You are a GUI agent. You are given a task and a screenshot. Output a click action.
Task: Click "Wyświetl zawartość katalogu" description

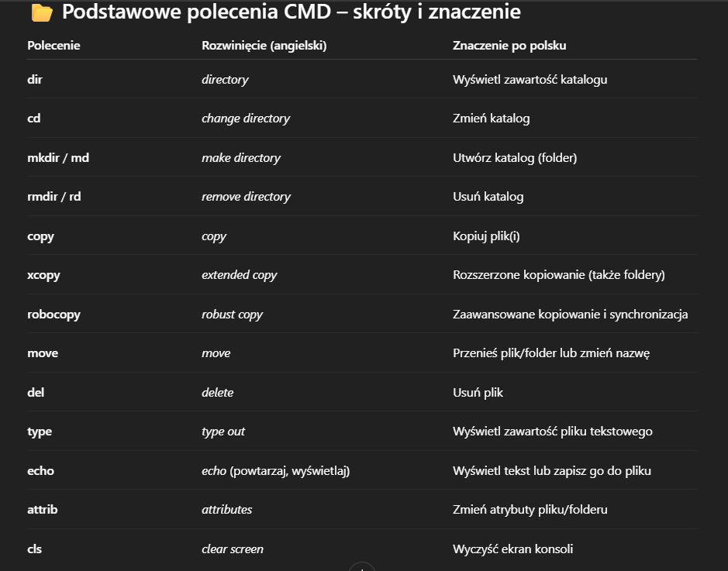click(530, 80)
